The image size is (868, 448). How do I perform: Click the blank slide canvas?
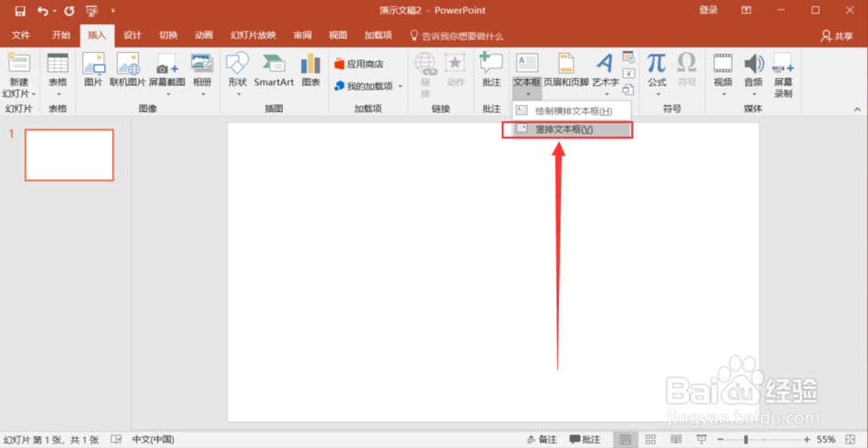pyautogui.click(x=493, y=272)
